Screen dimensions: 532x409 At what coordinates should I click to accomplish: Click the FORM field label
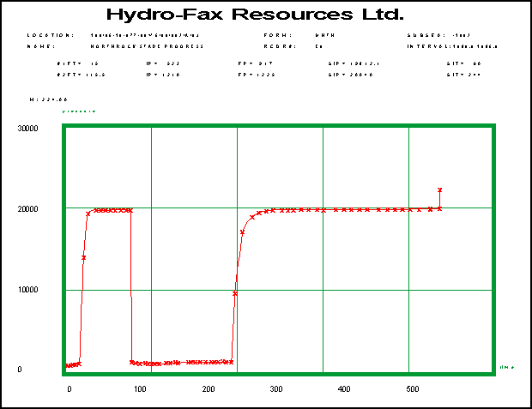click(275, 35)
